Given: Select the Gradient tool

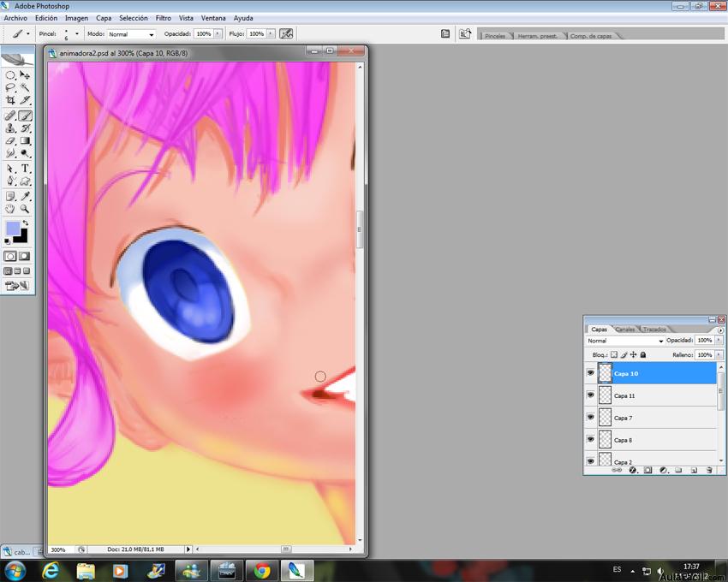Looking at the screenshot, I should click(x=25, y=140).
